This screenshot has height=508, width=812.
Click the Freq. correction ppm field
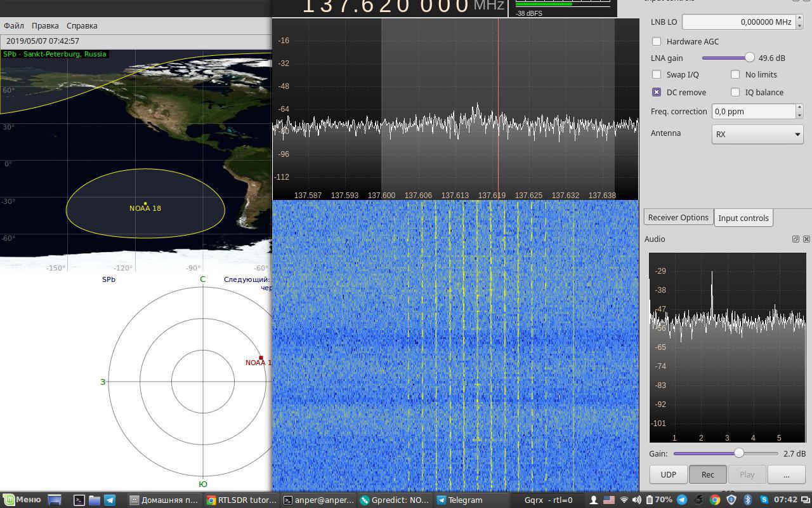754,111
